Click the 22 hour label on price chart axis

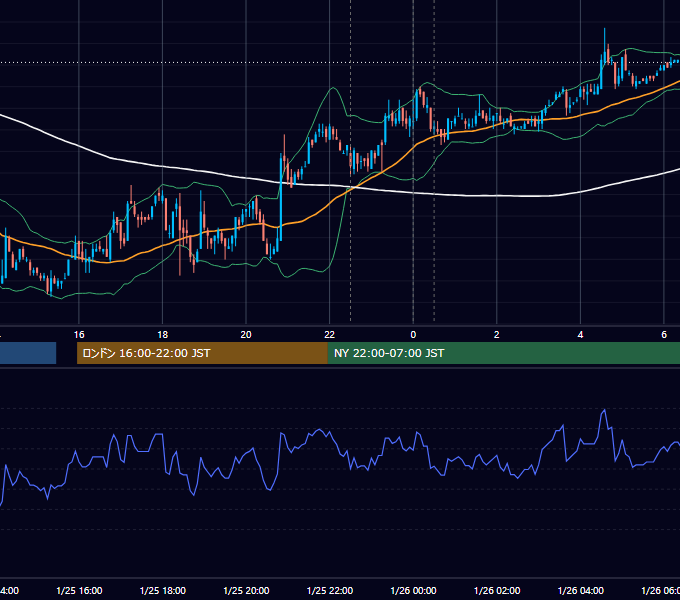click(330, 335)
